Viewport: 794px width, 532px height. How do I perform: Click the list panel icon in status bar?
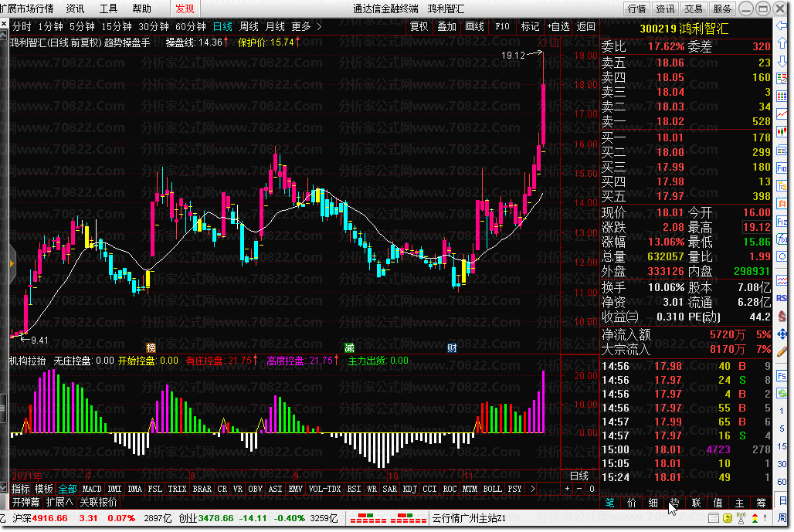click(714, 518)
